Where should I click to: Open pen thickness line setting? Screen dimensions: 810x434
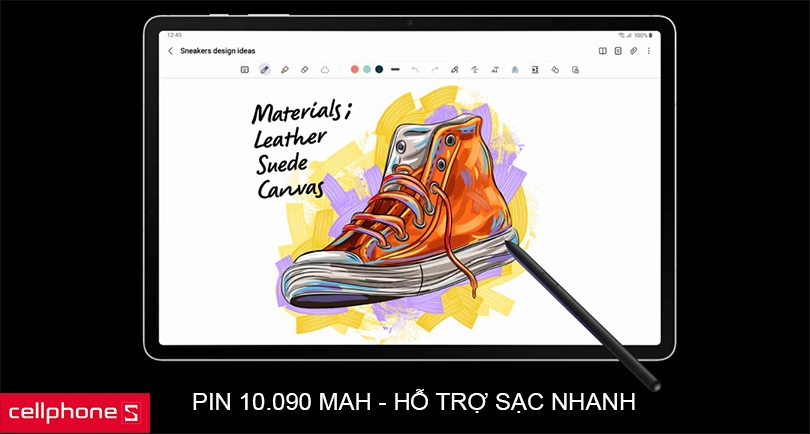395,69
